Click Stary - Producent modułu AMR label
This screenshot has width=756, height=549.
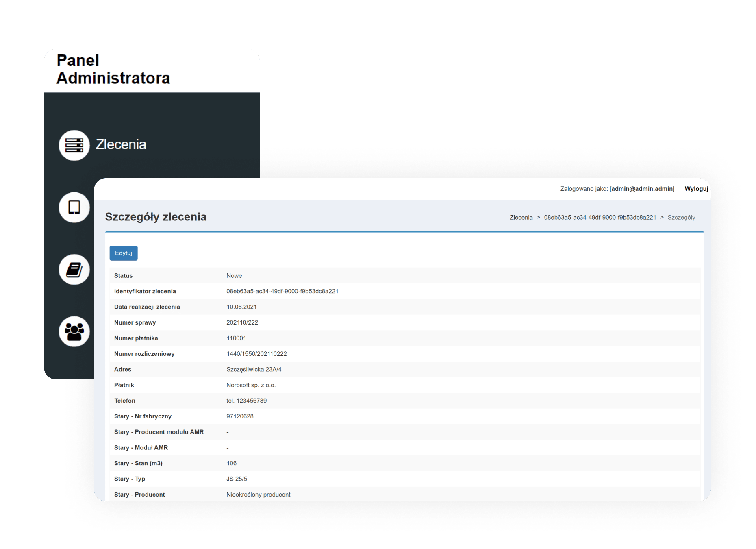coord(159,432)
